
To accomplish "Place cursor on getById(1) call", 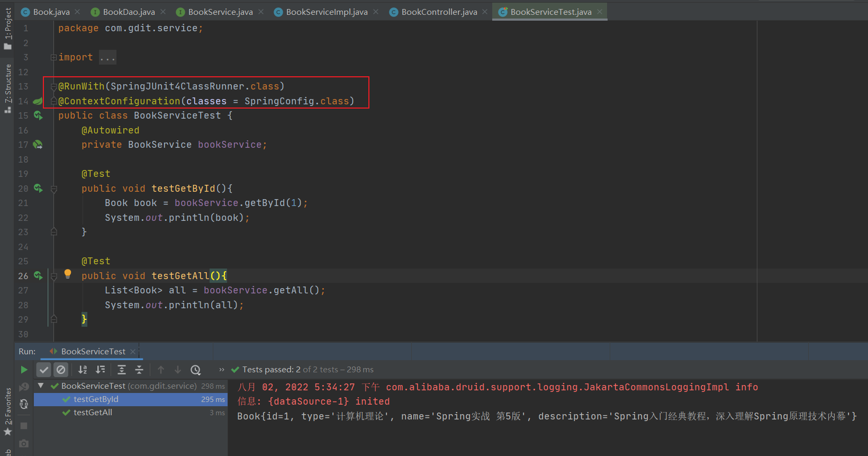I will click(273, 203).
